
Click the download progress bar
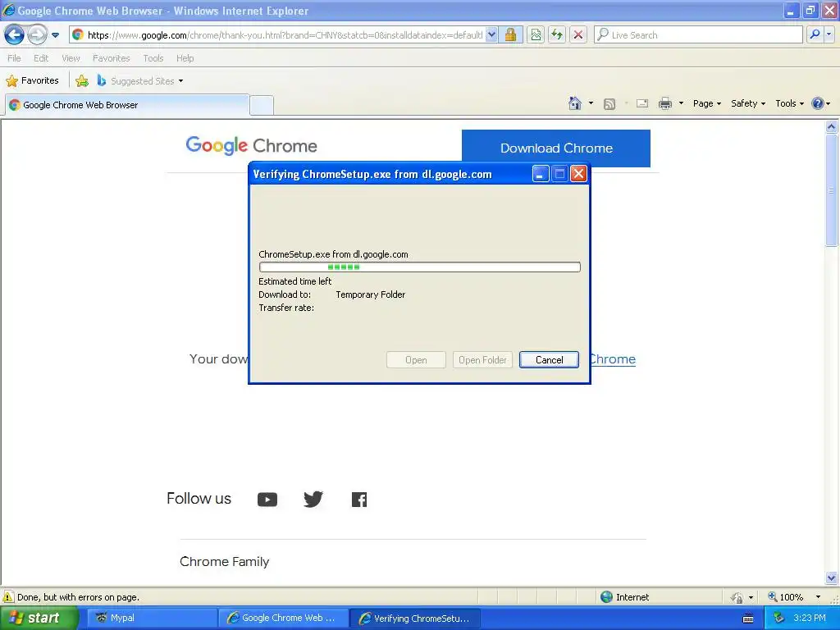419,267
